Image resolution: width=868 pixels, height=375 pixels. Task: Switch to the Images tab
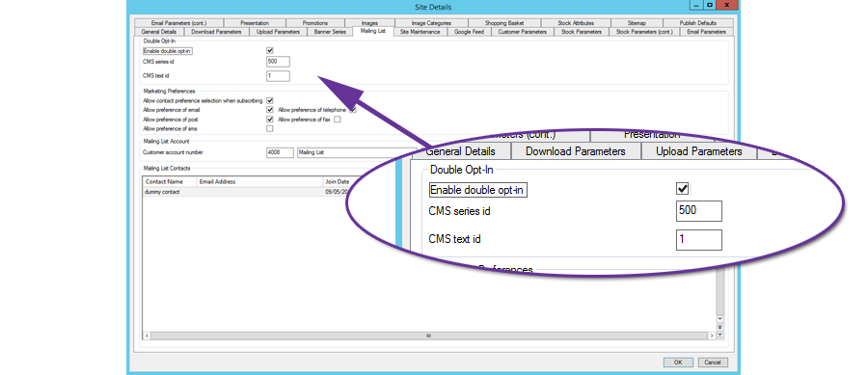click(369, 23)
